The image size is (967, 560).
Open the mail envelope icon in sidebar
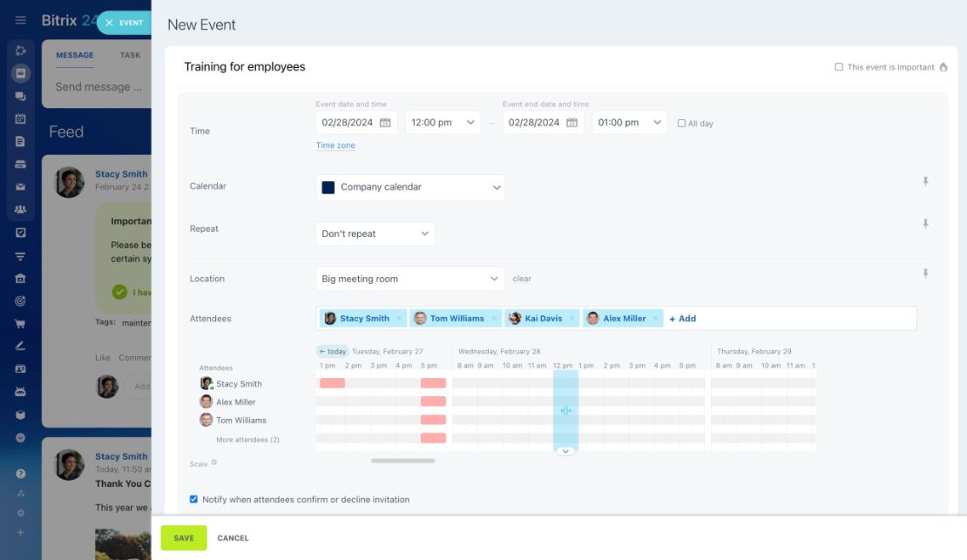[x=20, y=187]
